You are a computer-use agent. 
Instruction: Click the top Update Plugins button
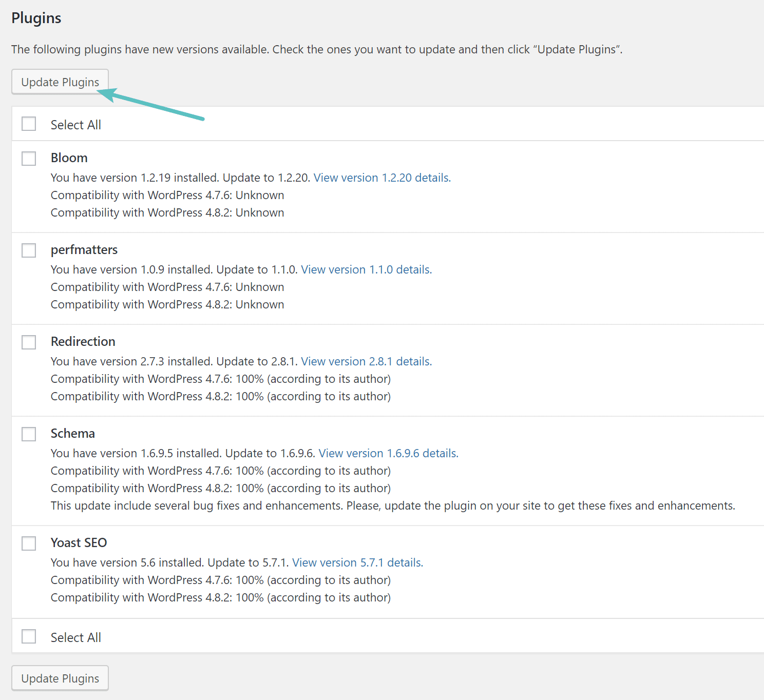[x=60, y=82]
